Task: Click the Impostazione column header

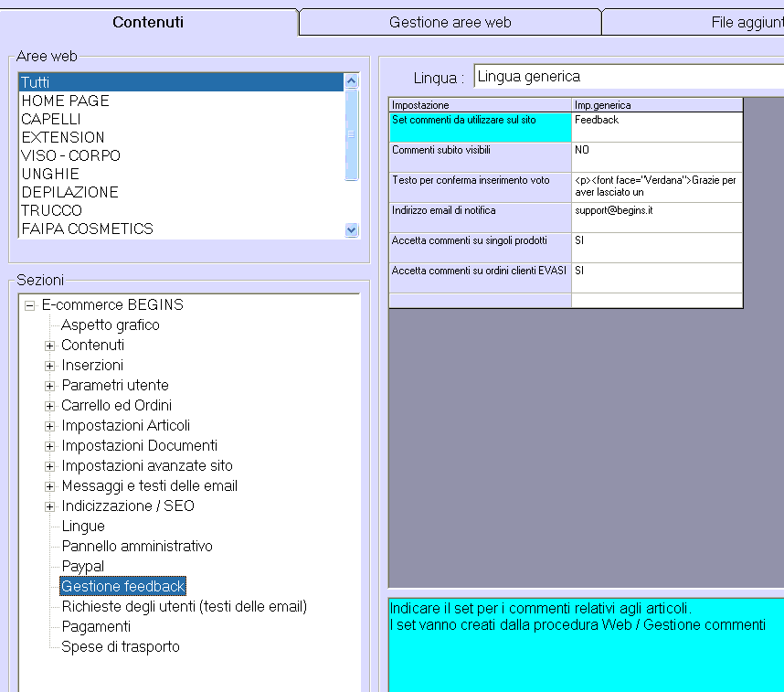Action: tap(480, 105)
